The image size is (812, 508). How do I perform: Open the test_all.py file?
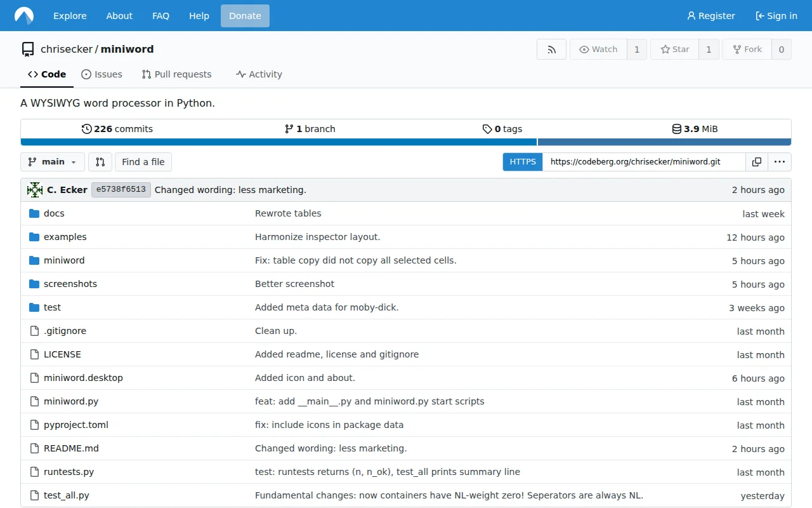tap(67, 495)
